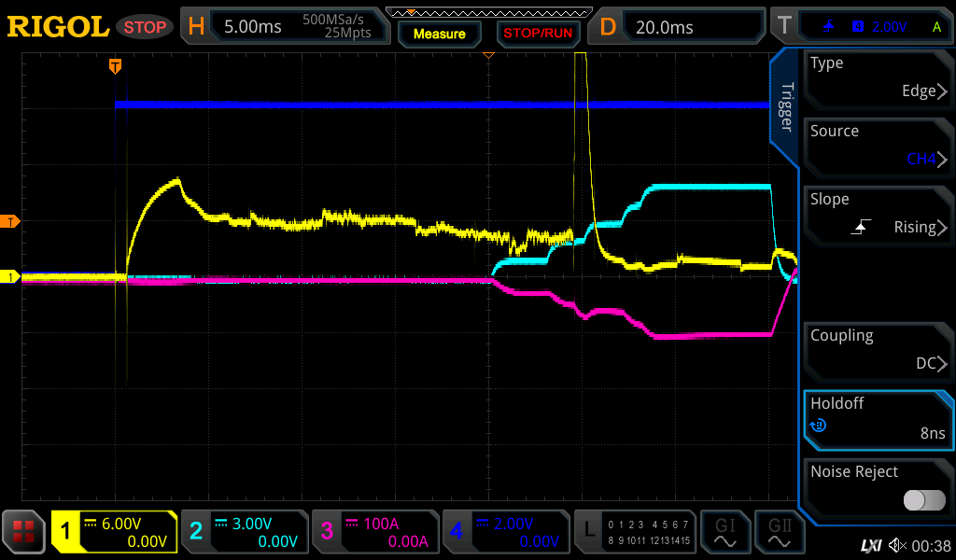
Task: Click the LXI network status icon
Action: [x=870, y=545]
